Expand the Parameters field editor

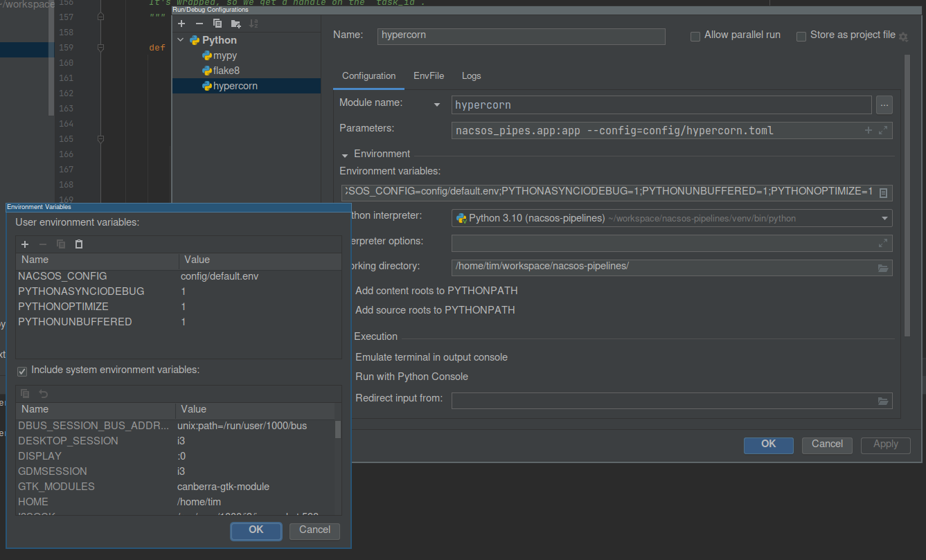coord(883,130)
